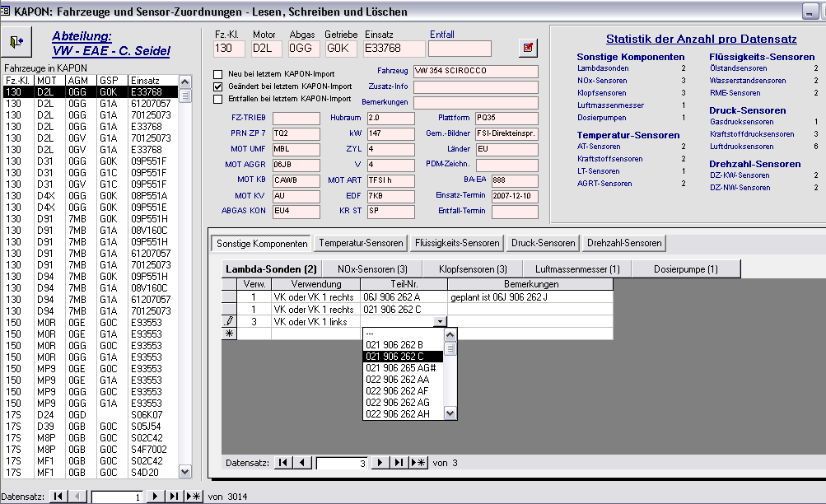Click the window icon in the title bar

tap(5, 11)
